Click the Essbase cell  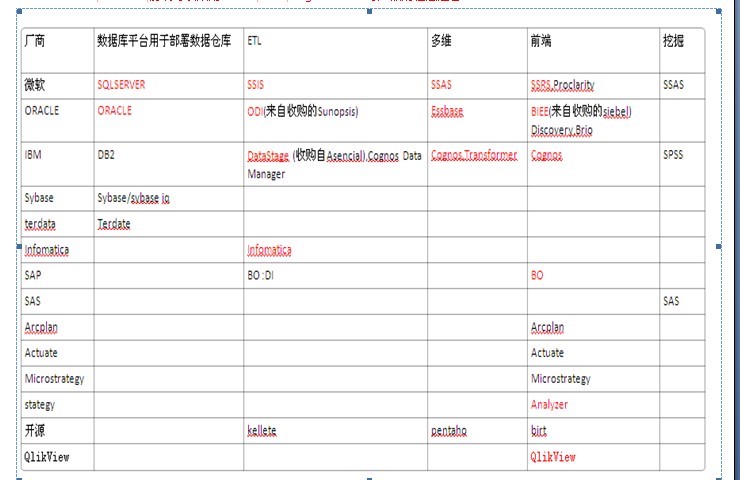coord(477,120)
